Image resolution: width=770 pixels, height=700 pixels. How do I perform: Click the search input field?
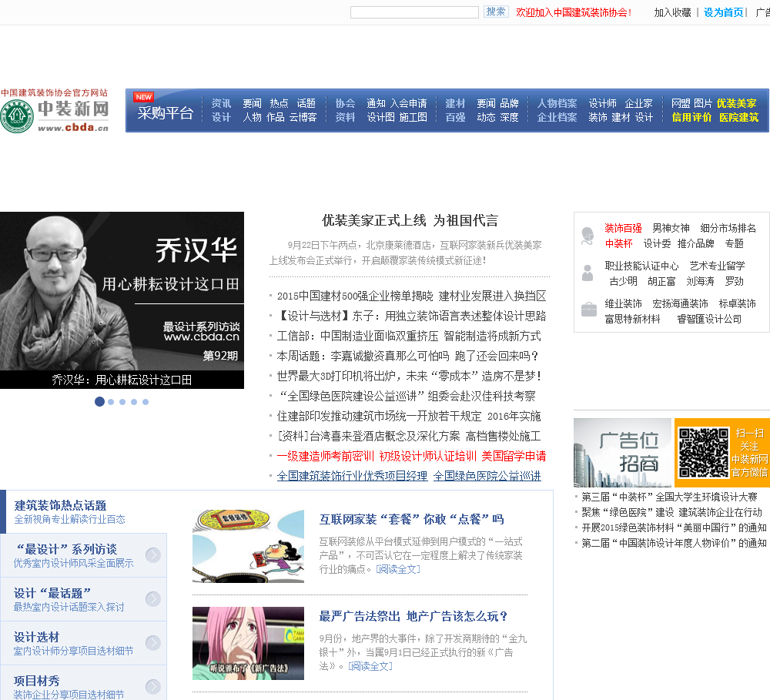click(x=414, y=12)
